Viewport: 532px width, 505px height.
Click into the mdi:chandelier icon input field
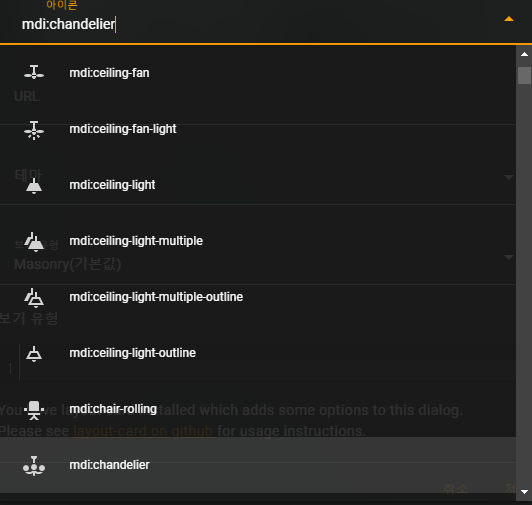click(x=258, y=24)
